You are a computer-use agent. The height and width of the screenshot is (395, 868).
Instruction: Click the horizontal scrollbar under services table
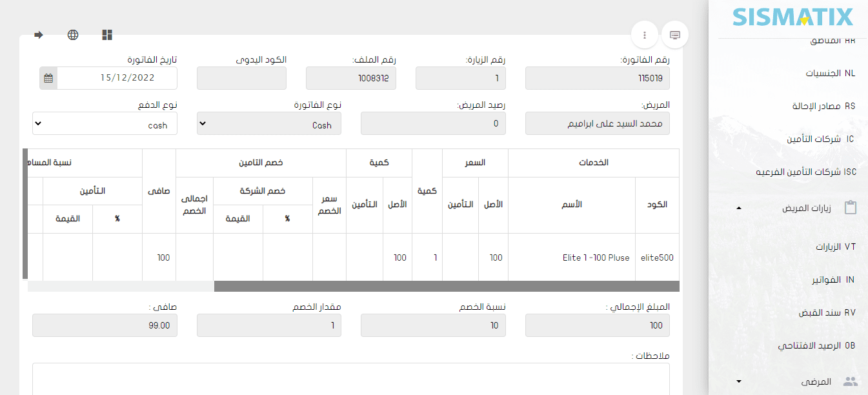(445, 286)
